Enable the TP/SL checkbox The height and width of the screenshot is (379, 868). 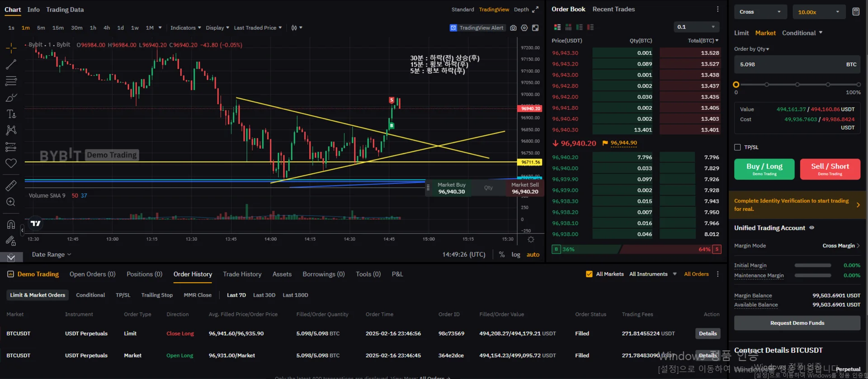(737, 147)
